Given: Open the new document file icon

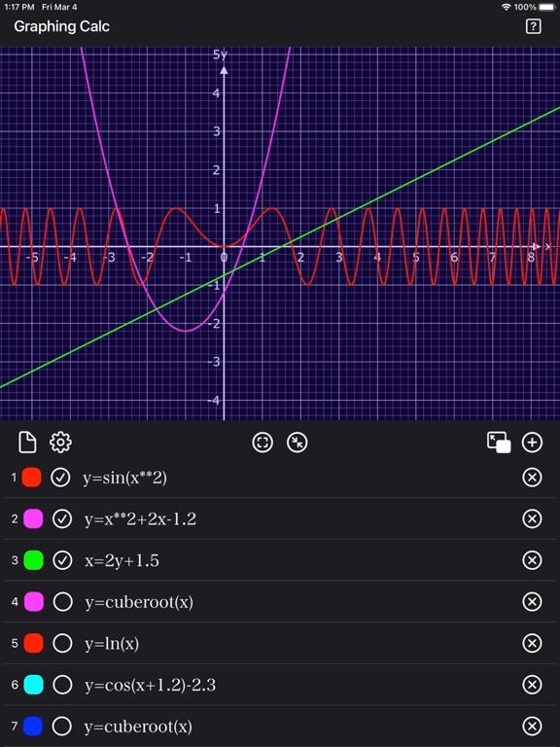Looking at the screenshot, I should 27,443.
